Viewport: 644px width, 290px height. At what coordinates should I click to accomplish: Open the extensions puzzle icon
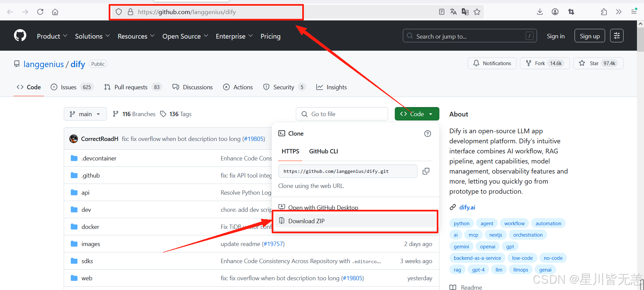pos(604,12)
